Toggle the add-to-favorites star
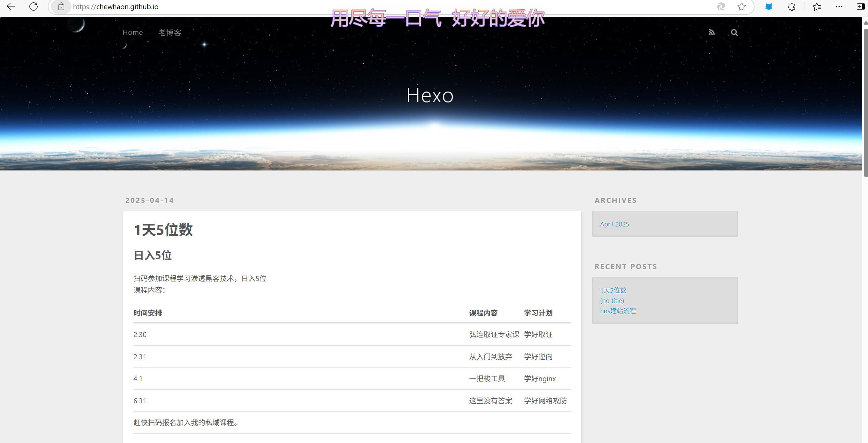The image size is (868, 443). pos(741,6)
